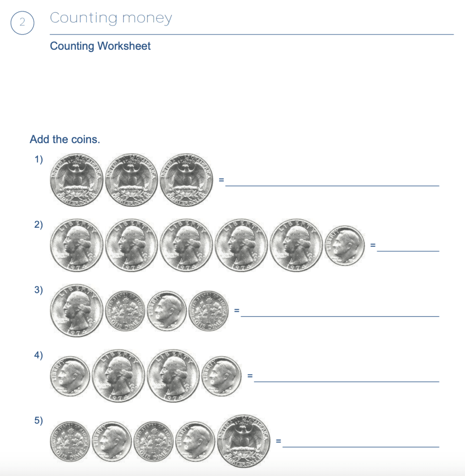
Task: Click the Add the coins instruction
Action: pos(65,139)
